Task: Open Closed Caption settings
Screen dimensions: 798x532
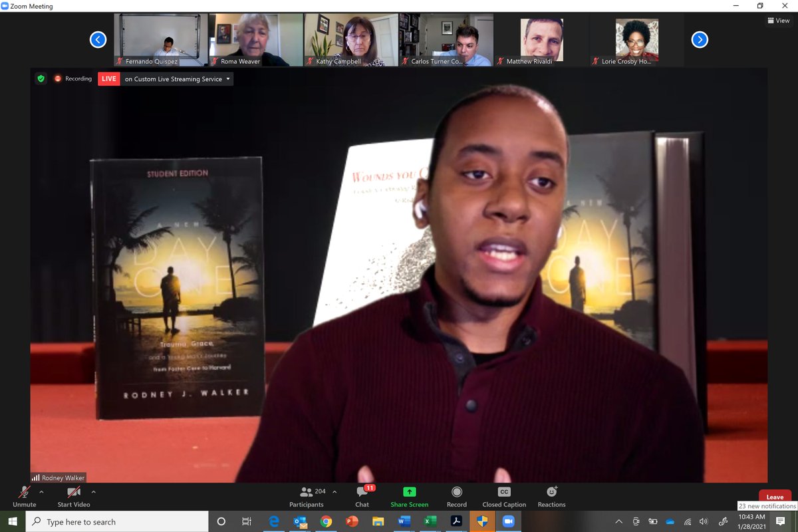Action: pos(504,496)
